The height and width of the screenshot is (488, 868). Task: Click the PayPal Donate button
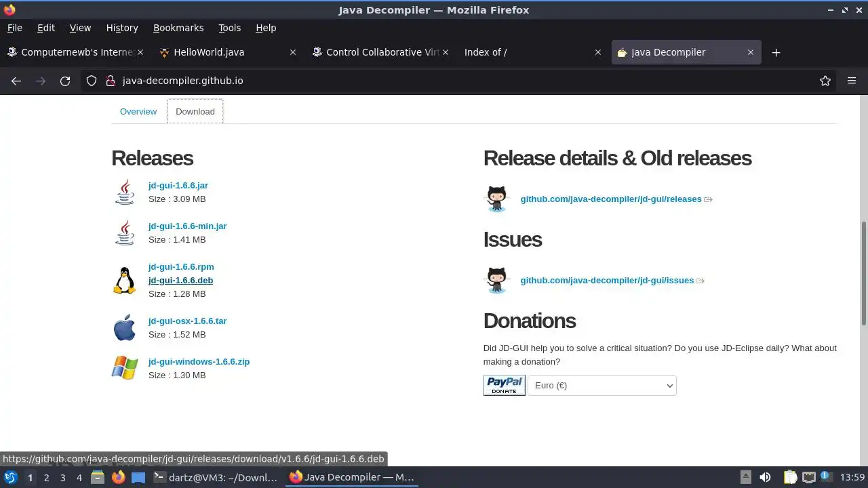click(x=504, y=385)
